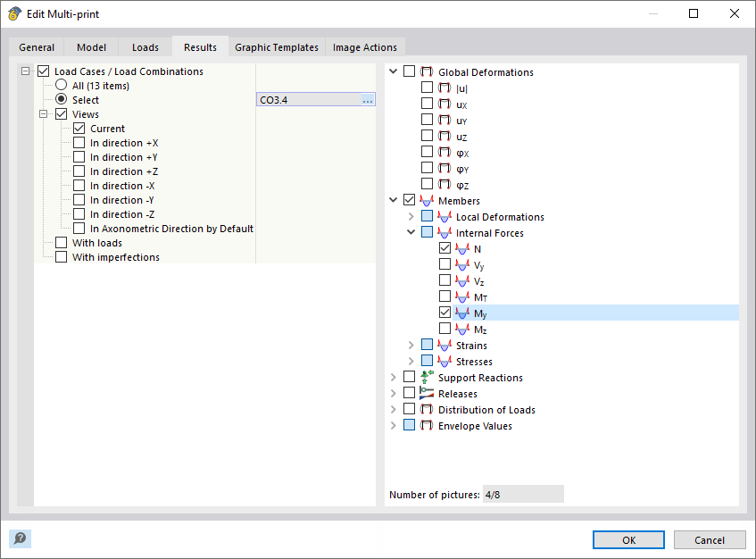756x559 pixels.
Task: Expand the Support Reactions node
Action: pyautogui.click(x=393, y=377)
